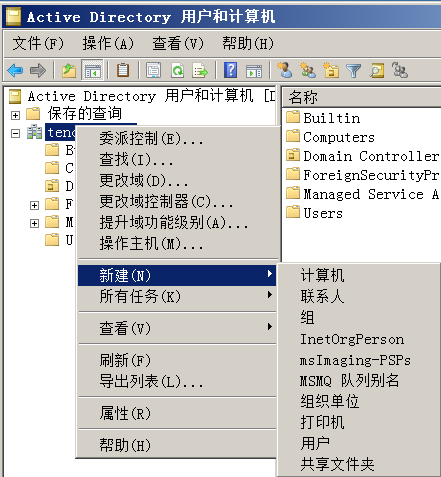Select 打印机 in the New submenu
441x477 pixels.
(358, 422)
